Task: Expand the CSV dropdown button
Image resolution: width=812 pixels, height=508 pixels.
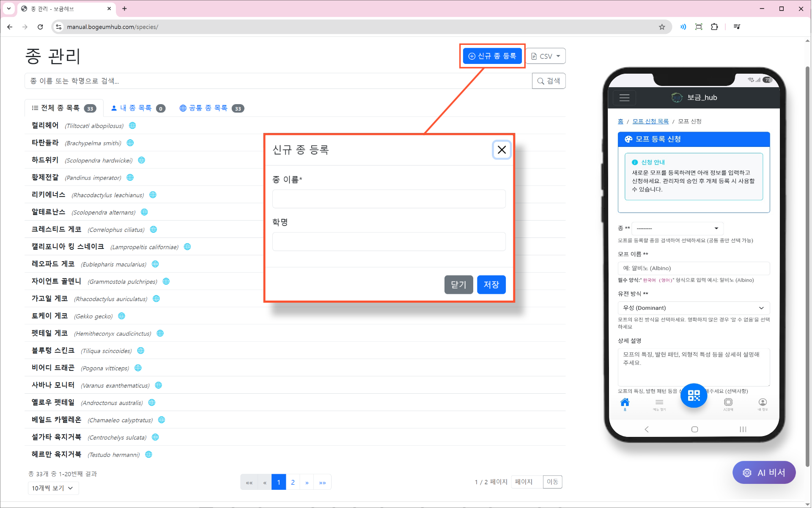Action: (546, 56)
